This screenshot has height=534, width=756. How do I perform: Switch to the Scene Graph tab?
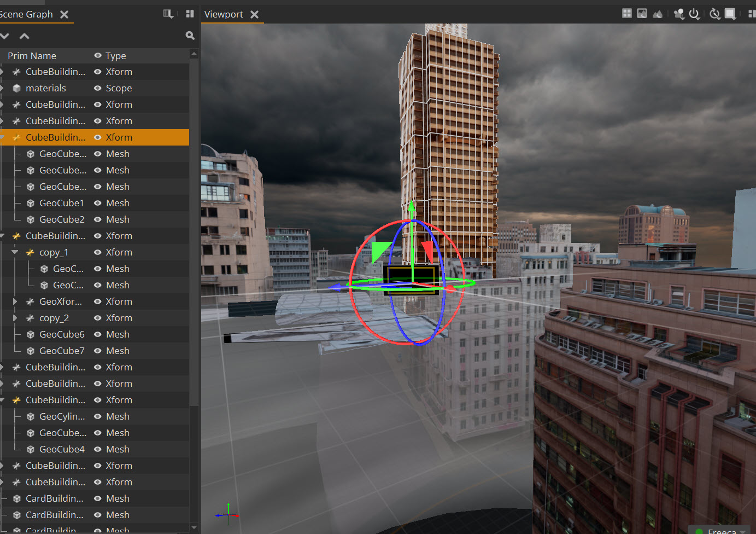click(27, 14)
